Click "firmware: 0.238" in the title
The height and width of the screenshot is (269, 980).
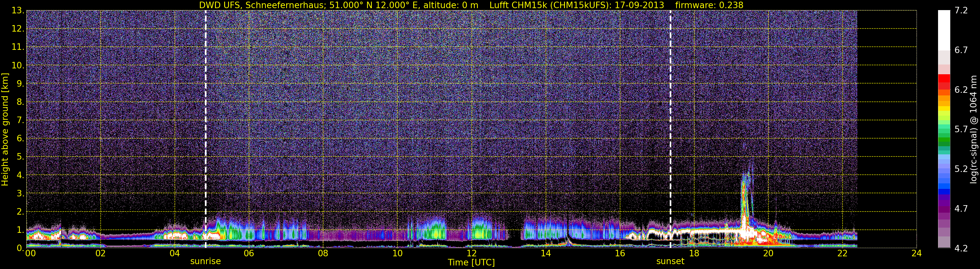(709, 5)
